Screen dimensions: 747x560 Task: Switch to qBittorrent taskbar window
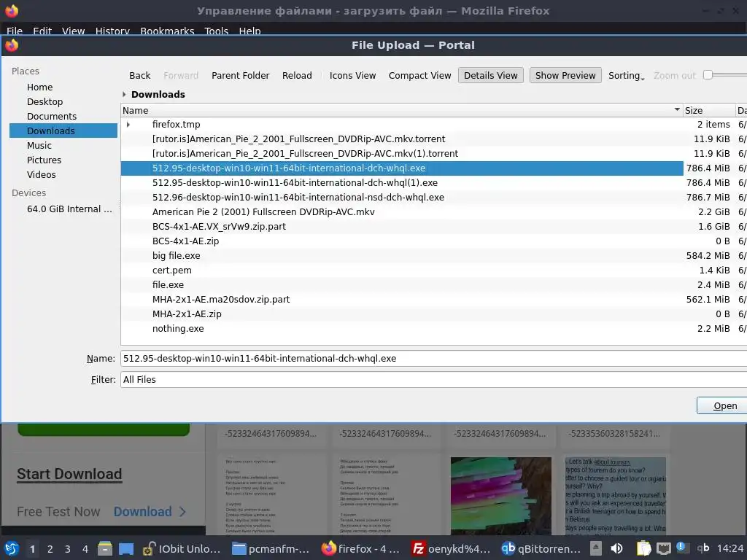[x=541, y=548]
